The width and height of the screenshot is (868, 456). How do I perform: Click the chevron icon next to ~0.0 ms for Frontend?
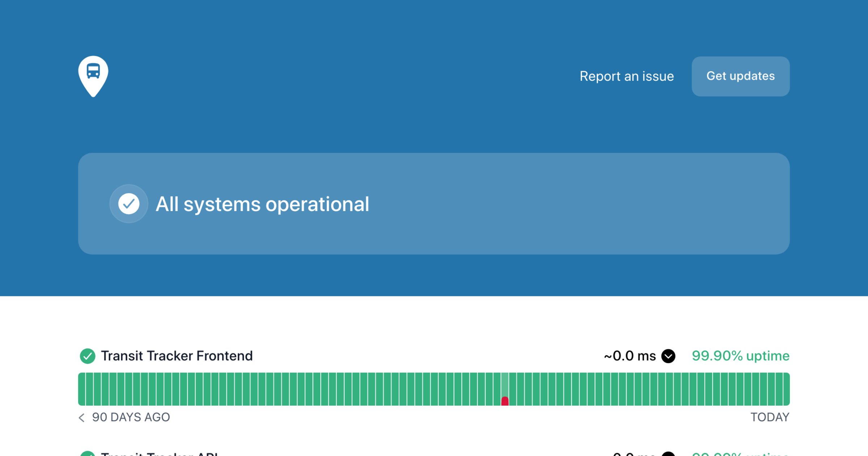click(668, 356)
